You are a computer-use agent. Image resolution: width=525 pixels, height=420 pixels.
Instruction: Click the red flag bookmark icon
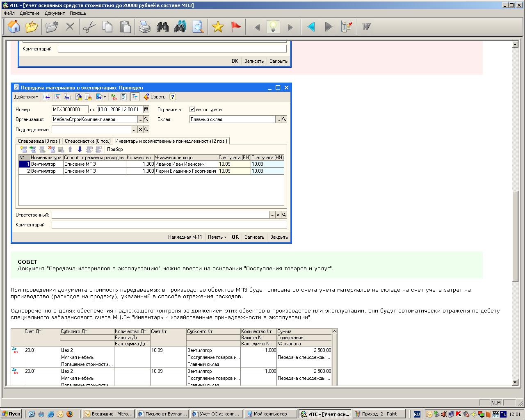click(236, 27)
